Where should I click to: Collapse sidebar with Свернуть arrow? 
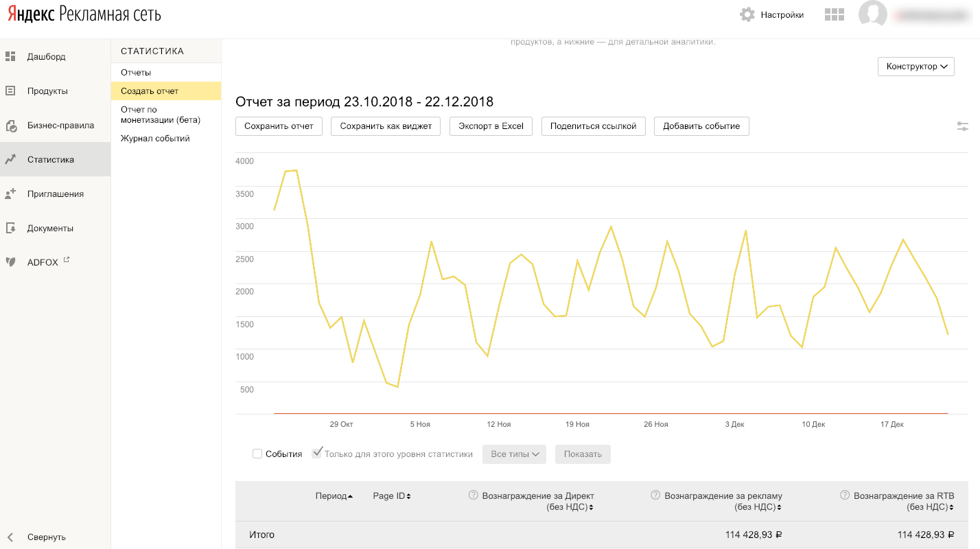pos(10,537)
